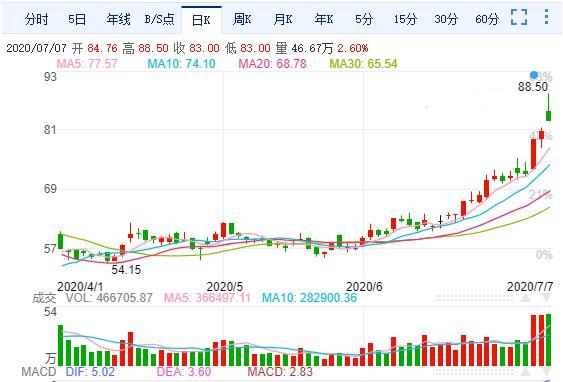Click the 2020/5 date axis label
Screen dimensions: 563x382
(x=225, y=286)
